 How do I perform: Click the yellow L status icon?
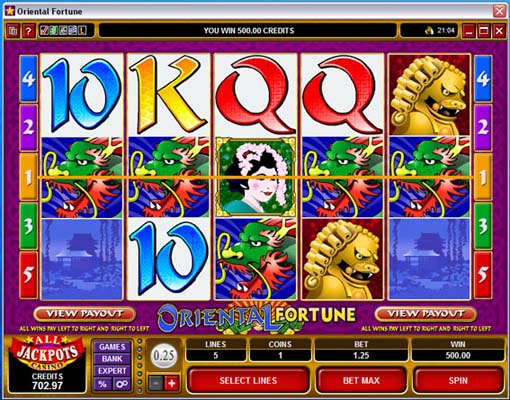[x=82, y=31]
